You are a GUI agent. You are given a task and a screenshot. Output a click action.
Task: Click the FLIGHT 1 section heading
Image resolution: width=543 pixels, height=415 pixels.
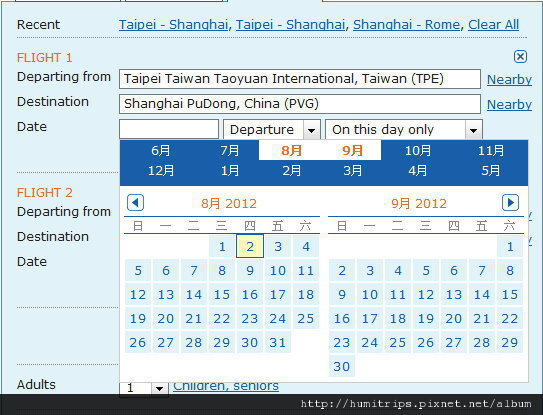(x=45, y=58)
